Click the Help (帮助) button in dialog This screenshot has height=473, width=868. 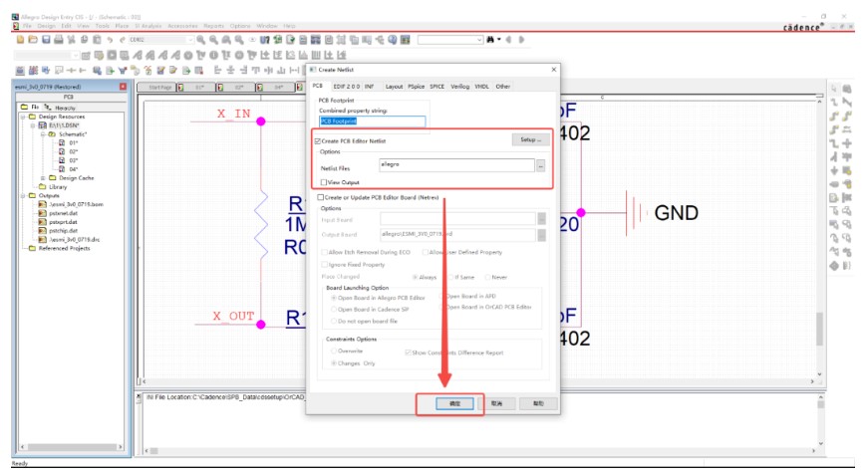(x=538, y=404)
